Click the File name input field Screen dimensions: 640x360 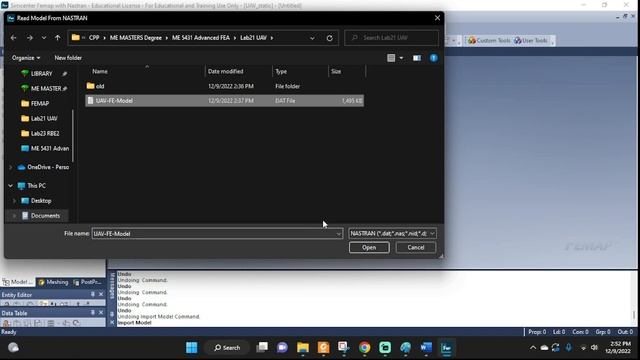(x=213, y=234)
